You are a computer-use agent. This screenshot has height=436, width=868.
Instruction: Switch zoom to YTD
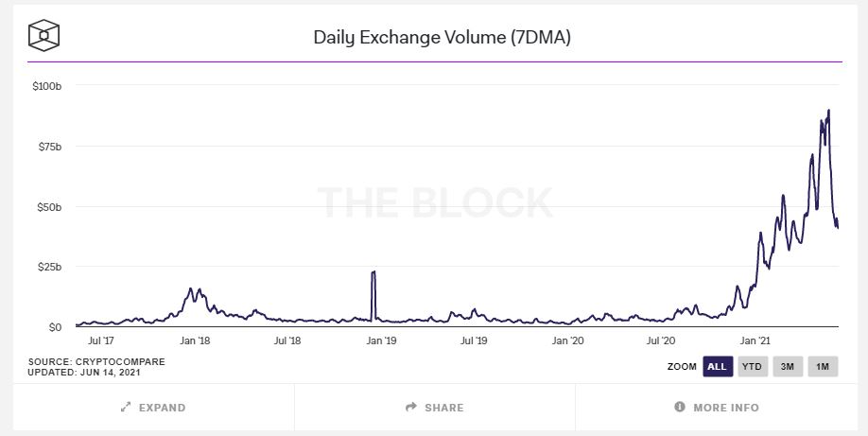click(x=753, y=367)
